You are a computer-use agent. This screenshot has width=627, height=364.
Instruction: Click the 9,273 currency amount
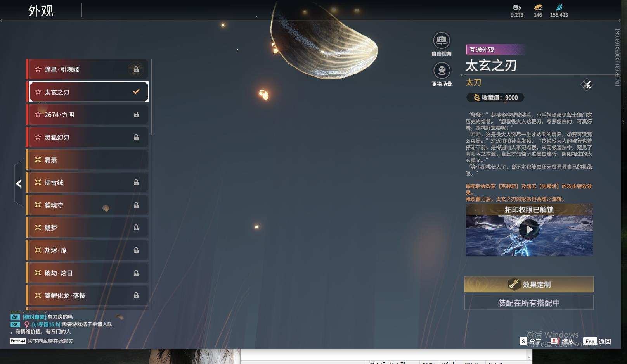tap(517, 15)
